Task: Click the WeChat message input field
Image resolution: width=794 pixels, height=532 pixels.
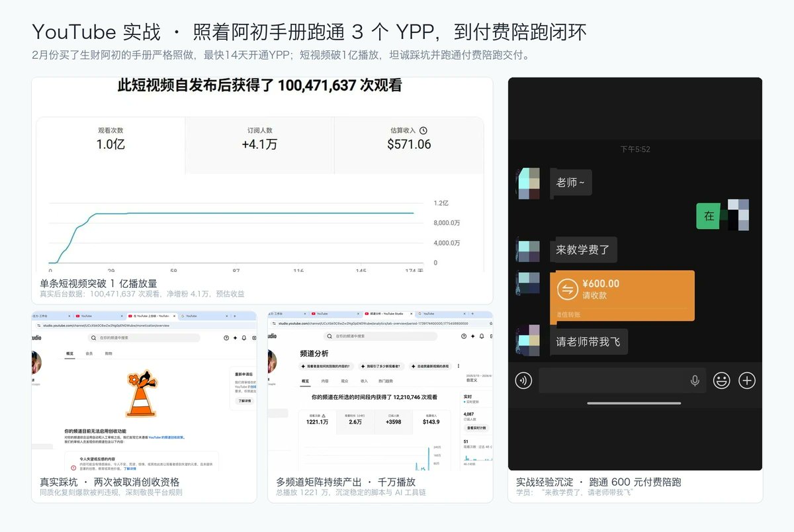Action: tap(622, 380)
